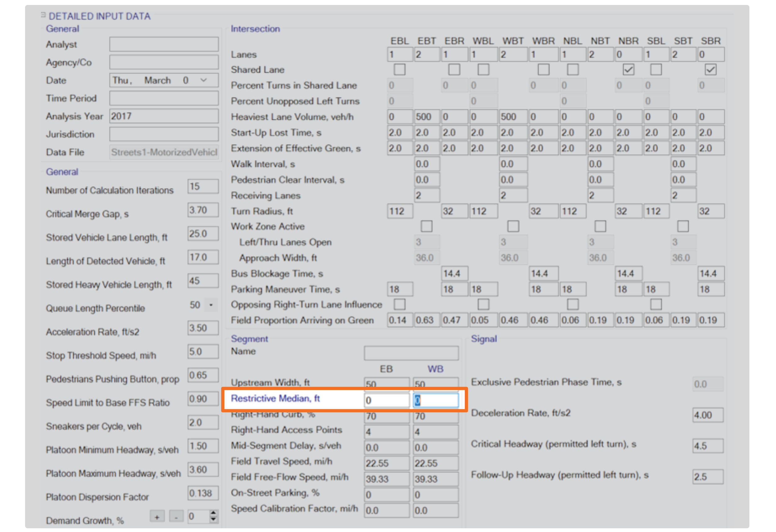
Task: Edit EBT Heaviest Lane Volume field
Action: 427,117
